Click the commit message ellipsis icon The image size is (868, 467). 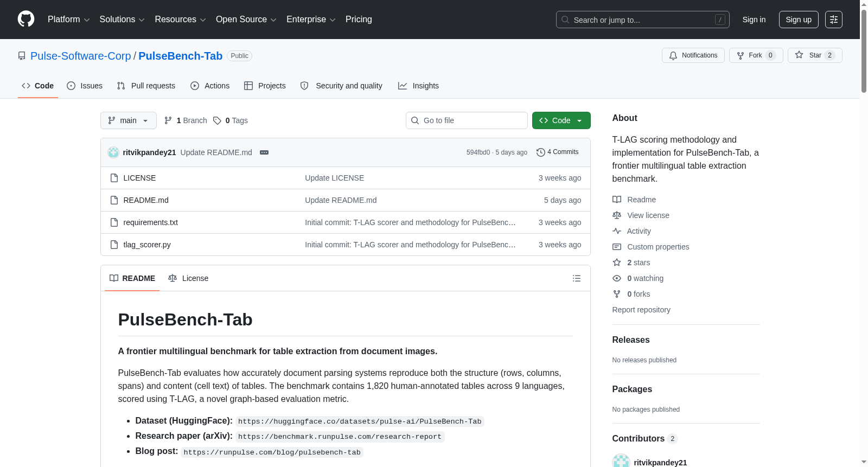click(x=264, y=152)
